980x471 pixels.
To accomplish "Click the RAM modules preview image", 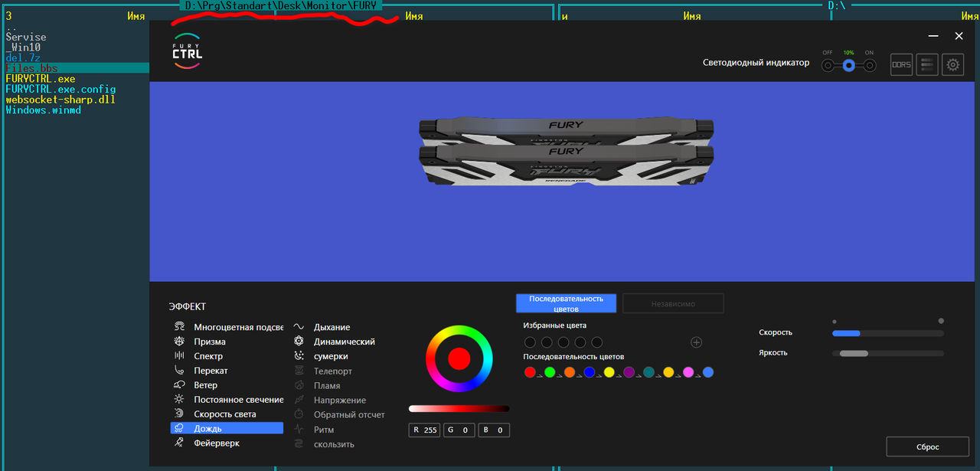I will click(567, 152).
